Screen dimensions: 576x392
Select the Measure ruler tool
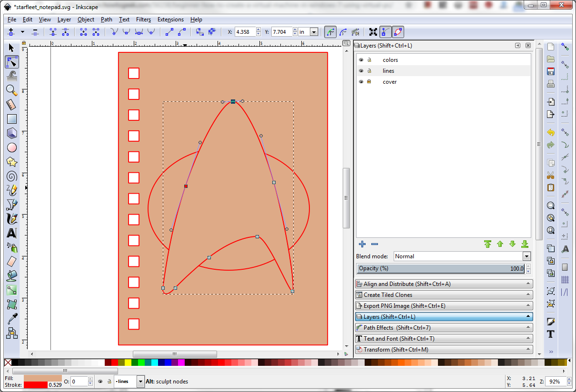[x=12, y=105]
